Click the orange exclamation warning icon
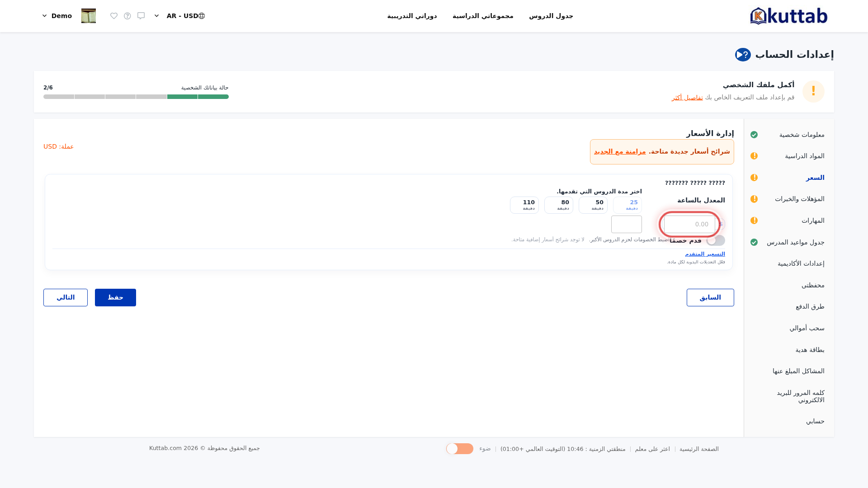The width and height of the screenshot is (868, 488). point(813,91)
